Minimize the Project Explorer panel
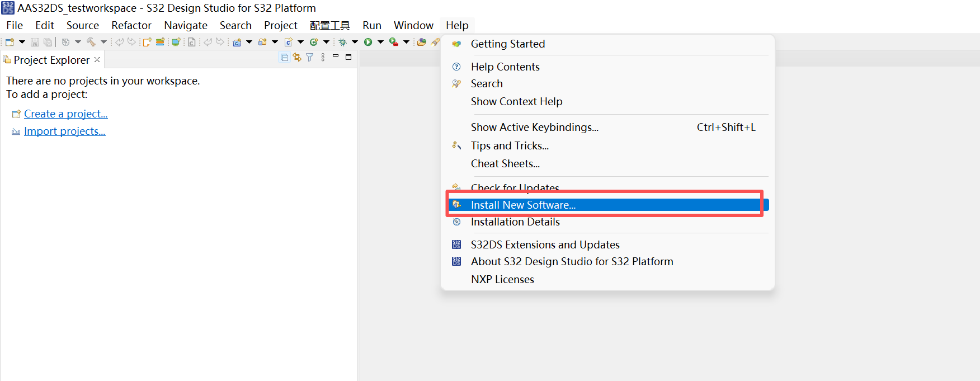 (336, 56)
